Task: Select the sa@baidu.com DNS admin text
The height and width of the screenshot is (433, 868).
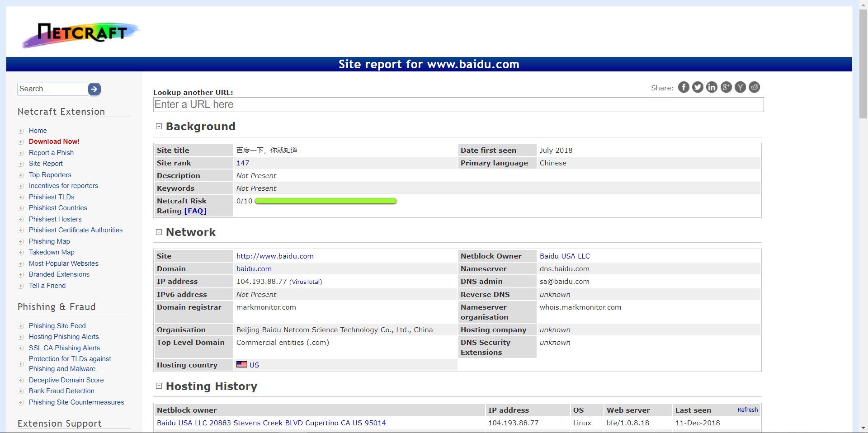Action: pyautogui.click(x=565, y=282)
